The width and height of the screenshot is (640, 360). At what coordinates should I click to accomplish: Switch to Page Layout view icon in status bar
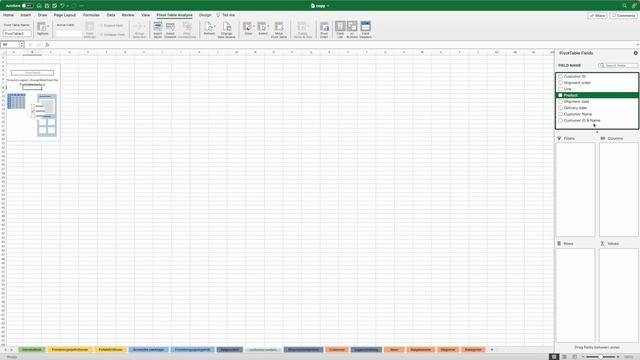(x=564, y=357)
